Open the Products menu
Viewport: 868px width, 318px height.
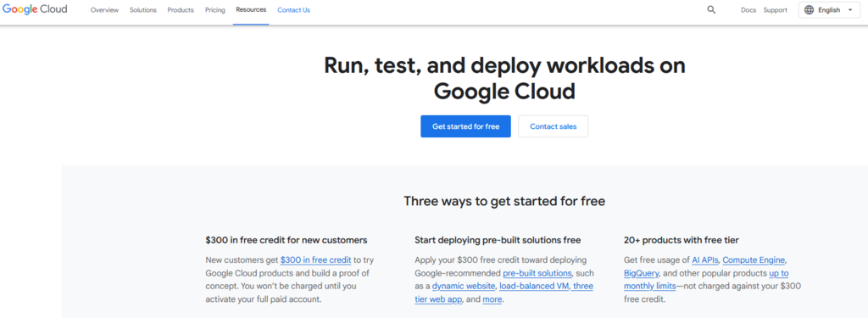181,10
